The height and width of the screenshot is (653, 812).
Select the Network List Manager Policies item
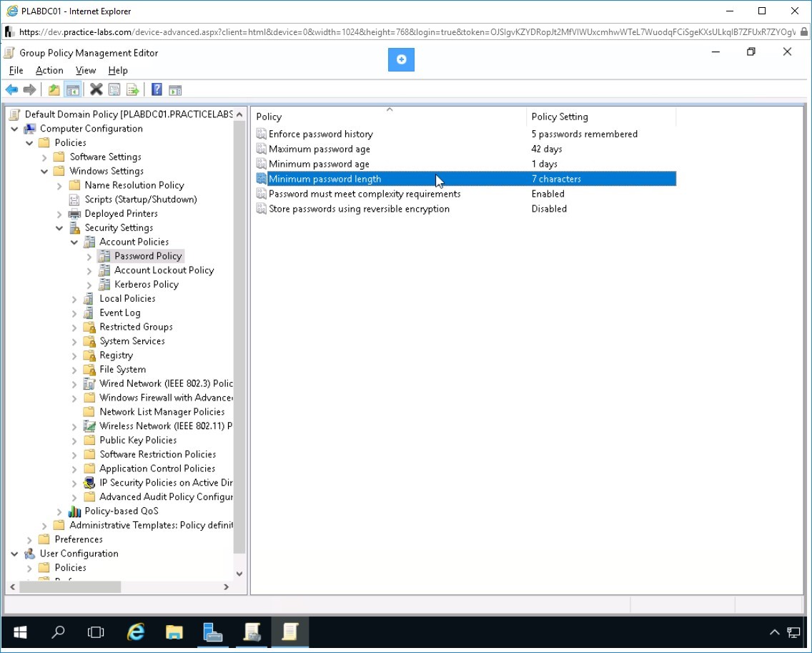(x=162, y=412)
